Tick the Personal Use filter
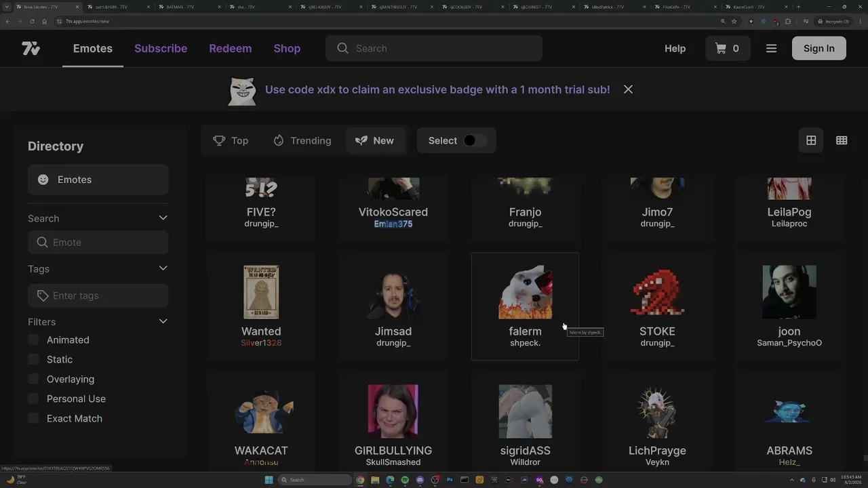The width and height of the screenshot is (868, 488). [x=33, y=399]
